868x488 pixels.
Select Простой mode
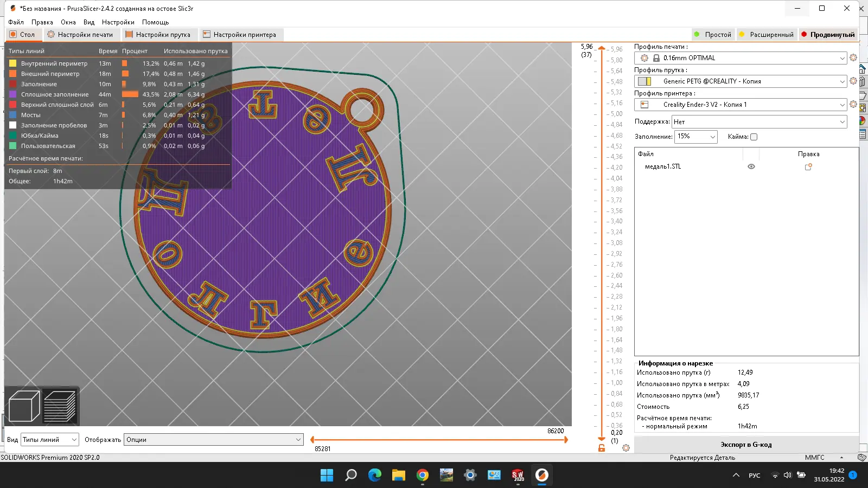[713, 34]
